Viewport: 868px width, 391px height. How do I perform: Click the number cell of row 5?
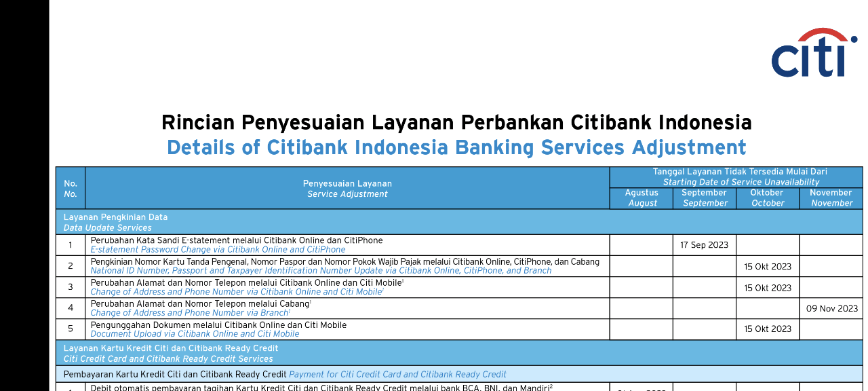click(71, 329)
